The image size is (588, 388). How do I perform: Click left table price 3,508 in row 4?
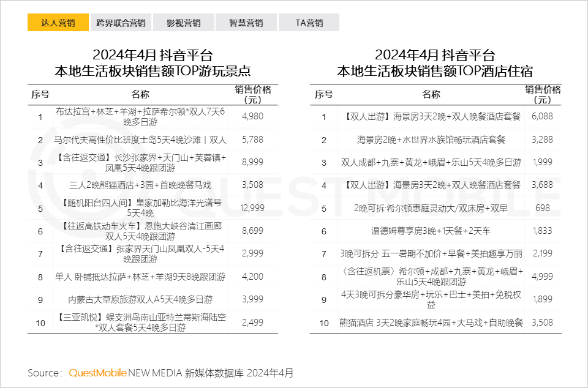point(253,185)
